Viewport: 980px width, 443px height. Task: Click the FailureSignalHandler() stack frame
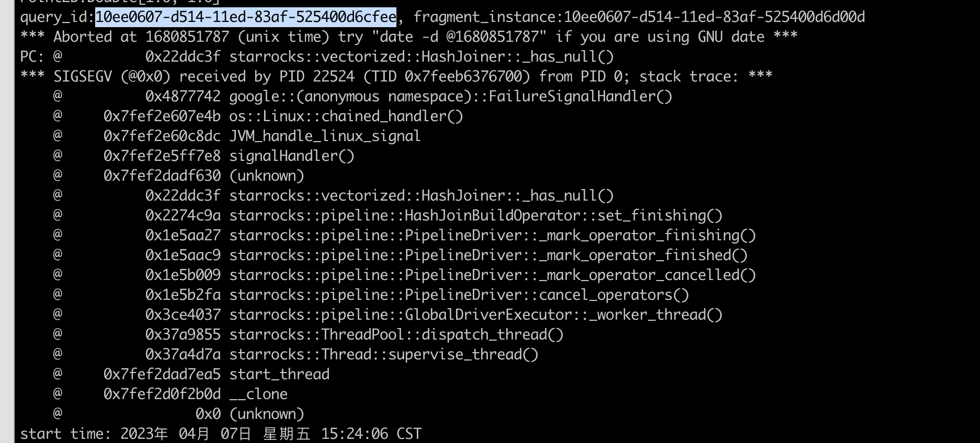pos(451,97)
